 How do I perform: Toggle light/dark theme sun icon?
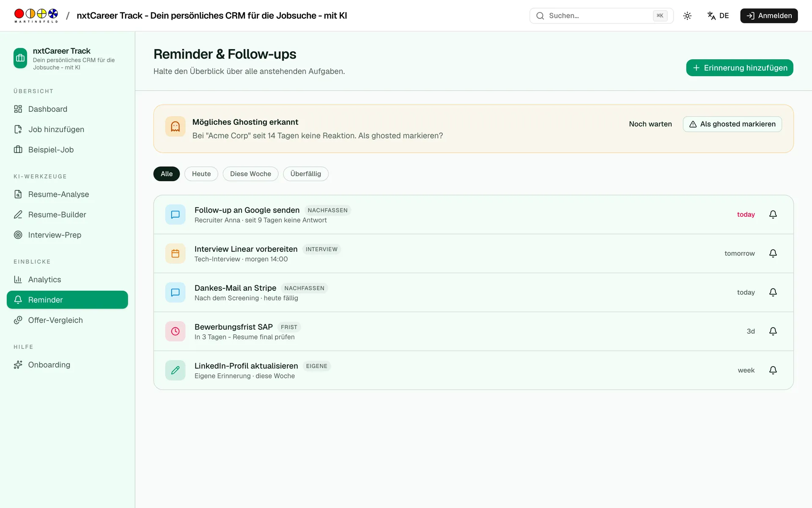point(687,16)
